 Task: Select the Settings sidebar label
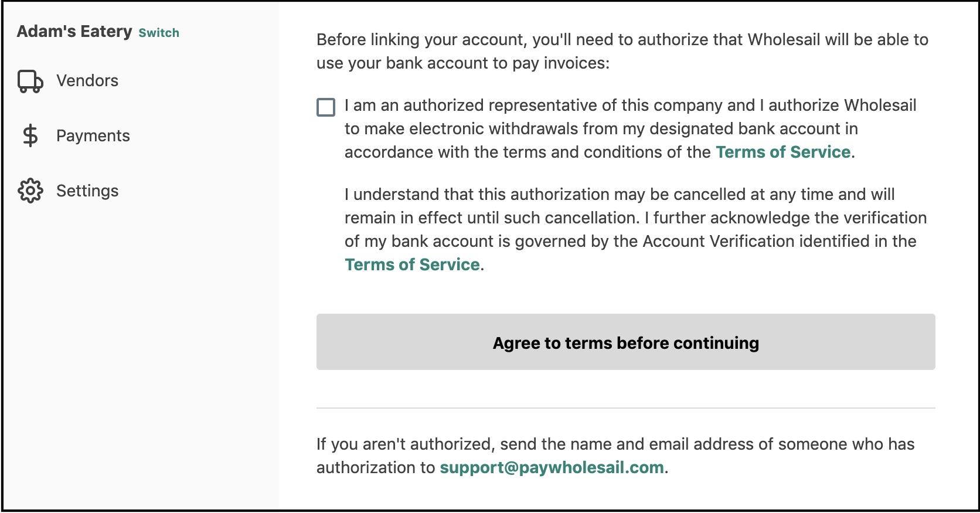(87, 191)
